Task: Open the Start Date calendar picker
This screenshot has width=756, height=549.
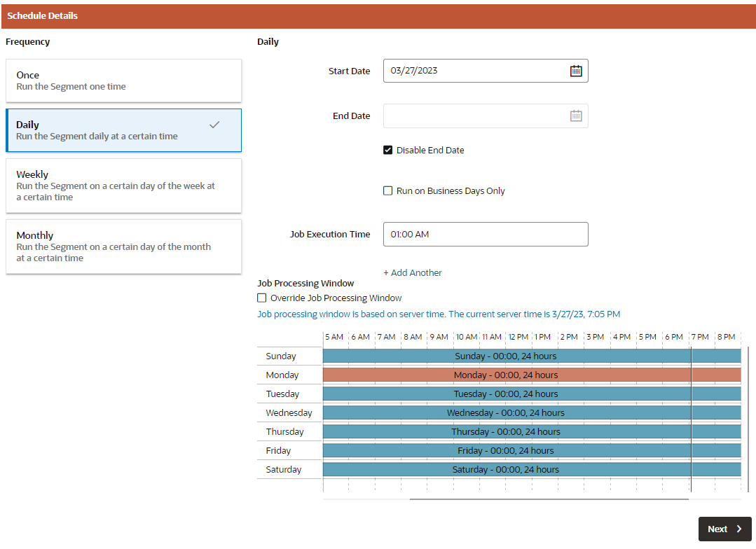Action: point(576,71)
